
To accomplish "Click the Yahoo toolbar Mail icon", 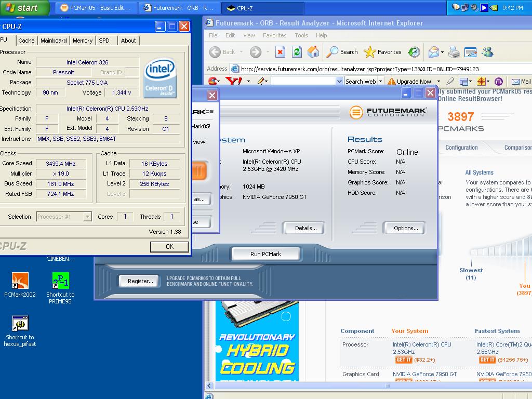I will 516,82.
